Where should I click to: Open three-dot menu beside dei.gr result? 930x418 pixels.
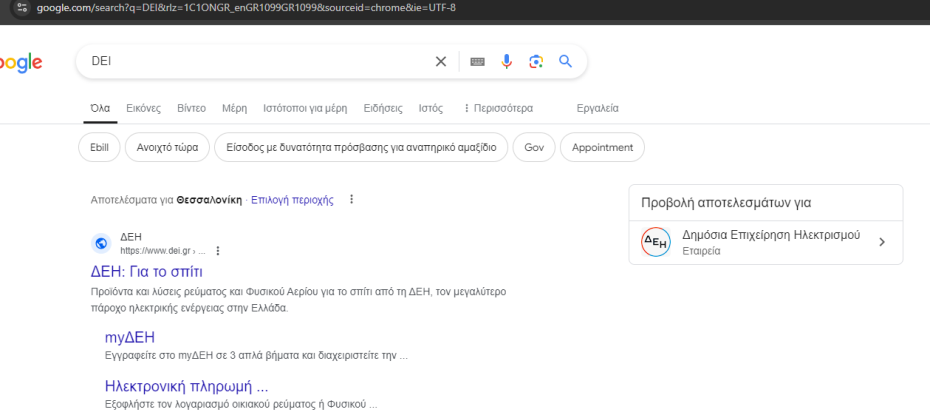click(217, 251)
